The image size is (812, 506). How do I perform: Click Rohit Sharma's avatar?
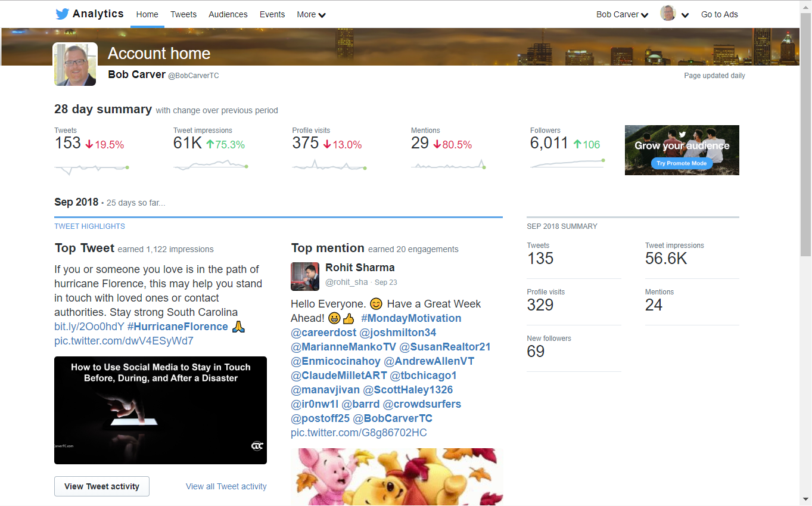point(305,276)
